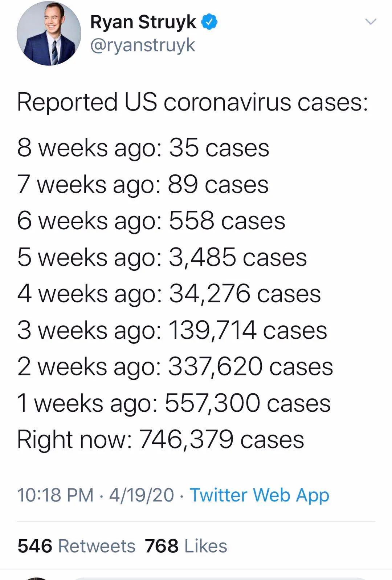Click the '4 weeks ago: 34,276 cases' line

(169, 294)
